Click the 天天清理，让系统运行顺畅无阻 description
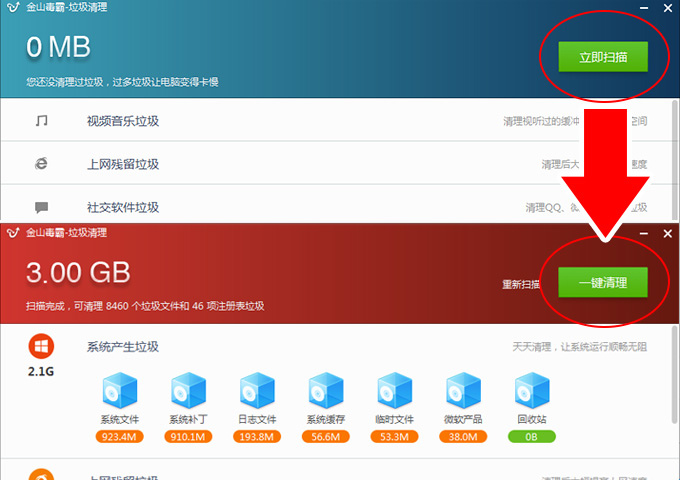 pyautogui.click(x=580, y=347)
